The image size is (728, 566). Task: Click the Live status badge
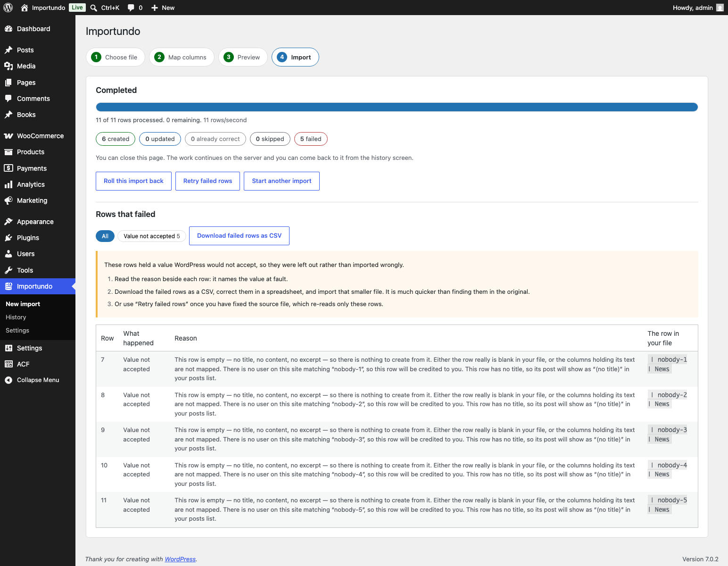click(77, 8)
